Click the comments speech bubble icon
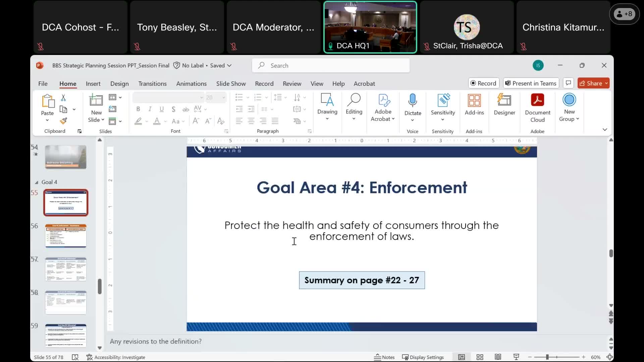The width and height of the screenshot is (644, 362). 568,83
